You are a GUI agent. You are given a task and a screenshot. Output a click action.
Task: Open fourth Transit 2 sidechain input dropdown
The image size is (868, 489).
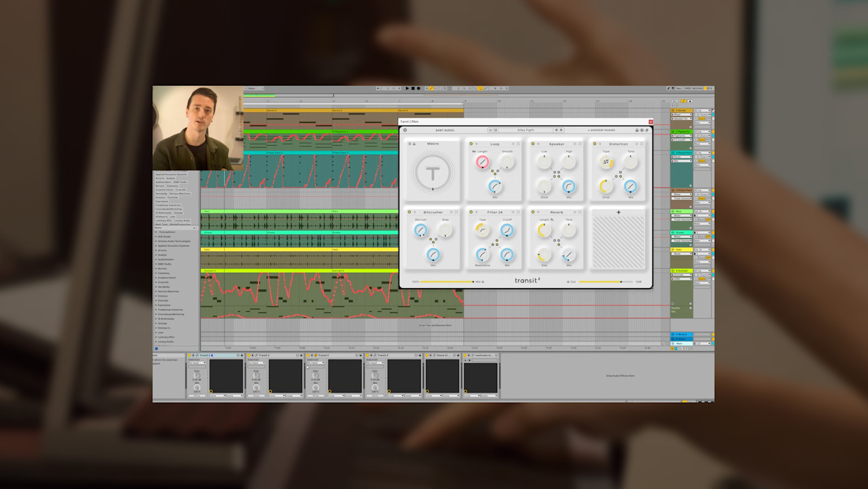click(x=375, y=363)
